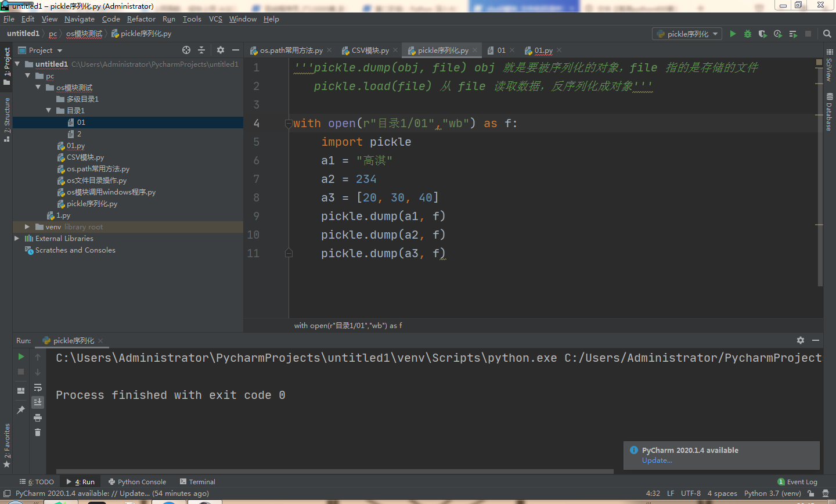Expand External Libraries node

pyautogui.click(x=17, y=238)
